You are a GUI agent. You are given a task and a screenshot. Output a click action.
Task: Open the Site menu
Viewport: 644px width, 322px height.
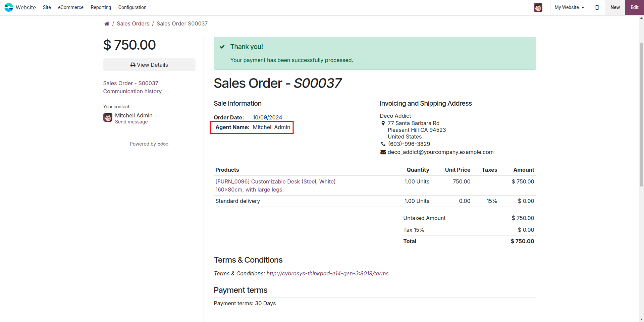pos(47,7)
